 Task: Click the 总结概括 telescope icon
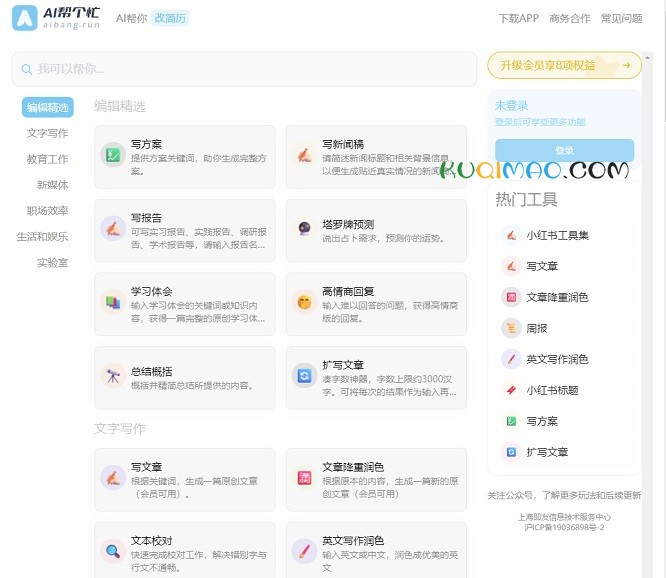click(112, 375)
